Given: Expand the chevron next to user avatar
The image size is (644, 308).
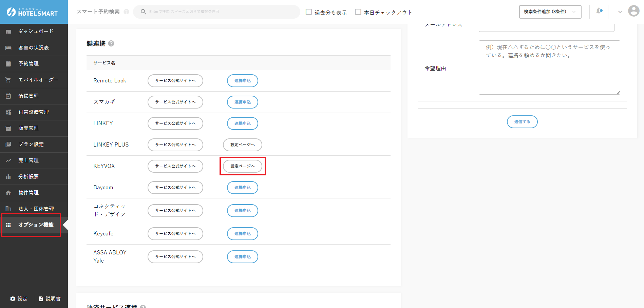Looking at the screenshot, I should tap(620, 12).
